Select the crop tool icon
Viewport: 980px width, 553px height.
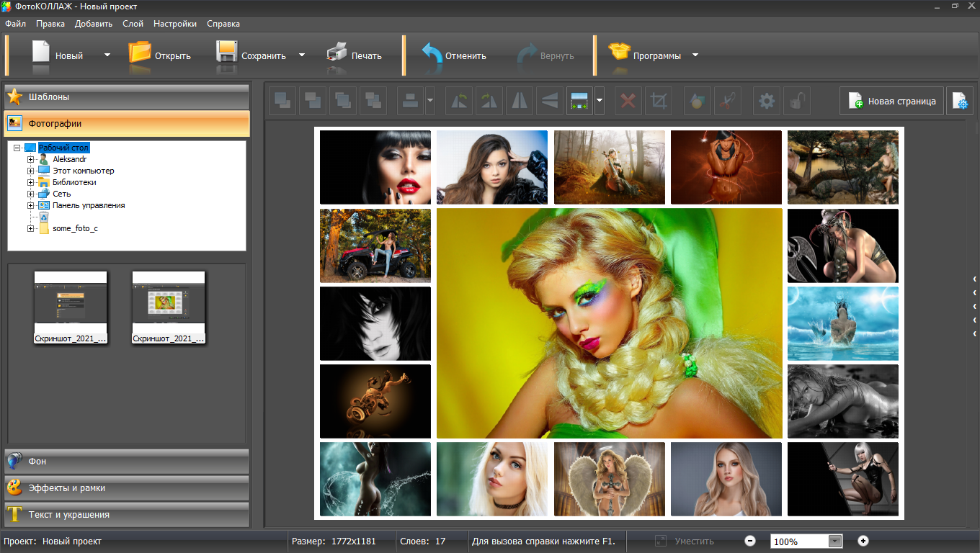pos(658,102)
